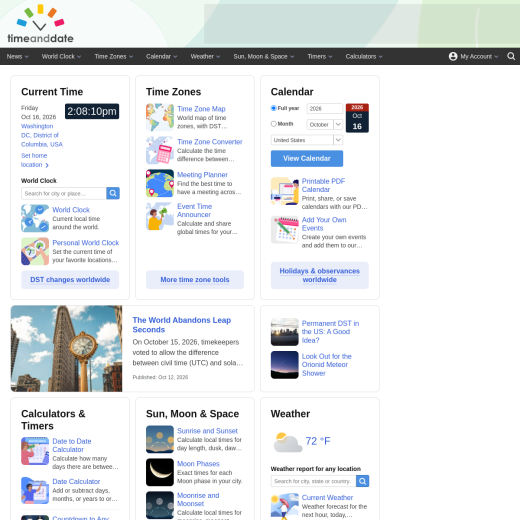Open the Date Calculator link

(x=76, y=482)
